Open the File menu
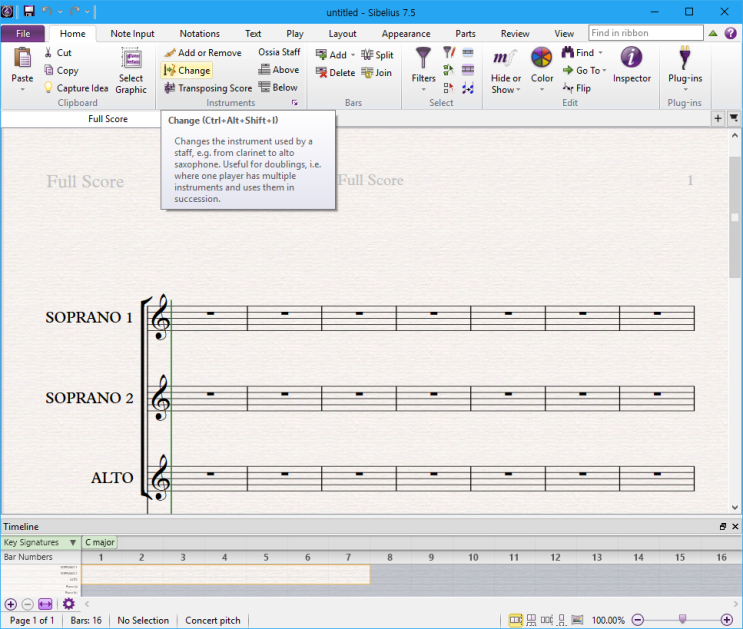The height and width of the screenshot is (629, 743). point(23,34)
